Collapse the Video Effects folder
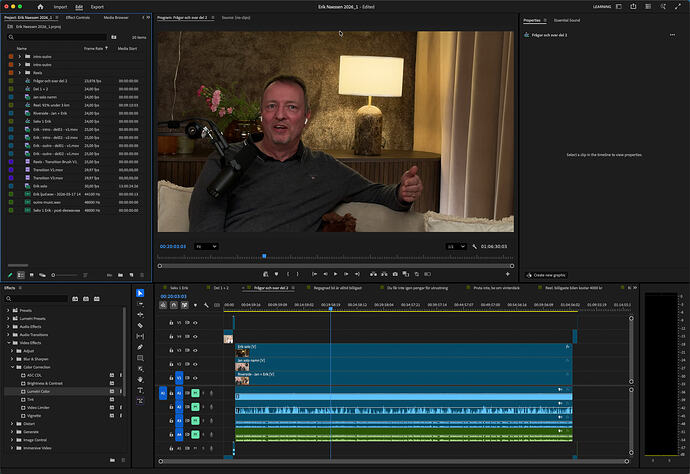Image resolution: width=690 pixels, height=474 pixels. click(x=8, y=343)
